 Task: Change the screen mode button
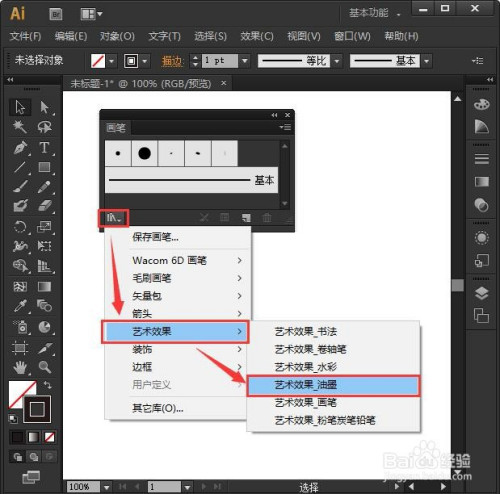pos(31,477)
